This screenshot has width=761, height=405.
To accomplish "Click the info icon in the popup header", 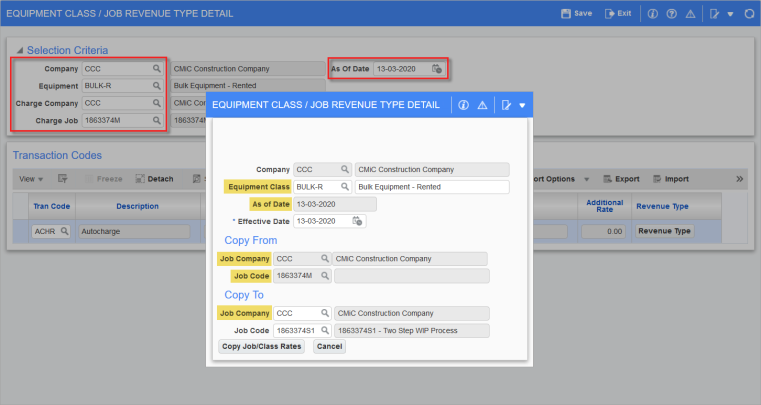I will 462,105.
